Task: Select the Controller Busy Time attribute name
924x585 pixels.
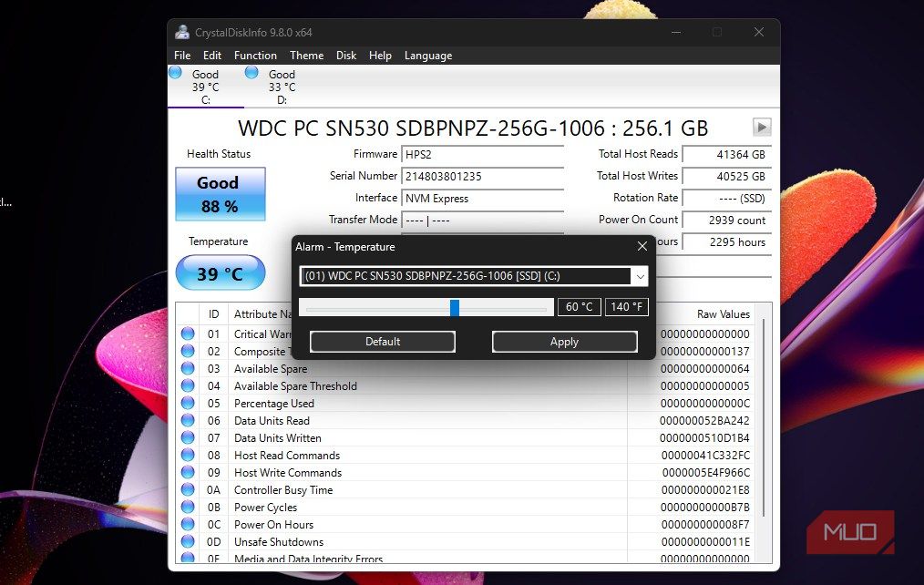Action: click(283, 490)
